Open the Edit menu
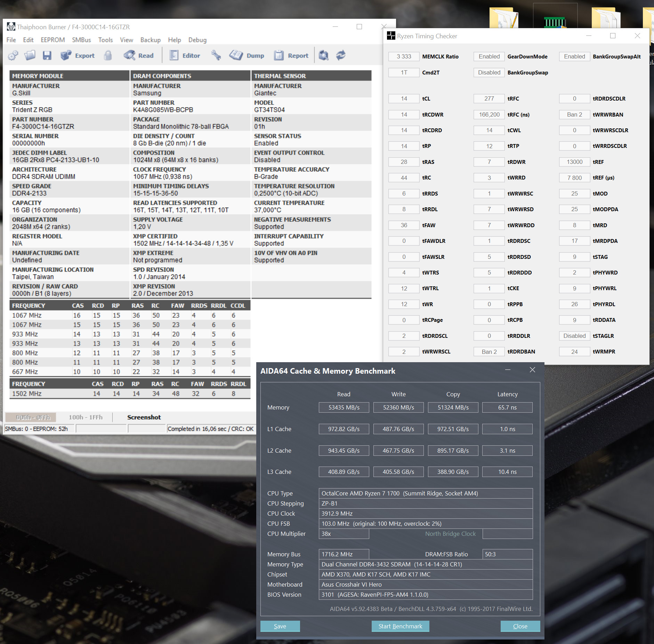 [28, 40]
